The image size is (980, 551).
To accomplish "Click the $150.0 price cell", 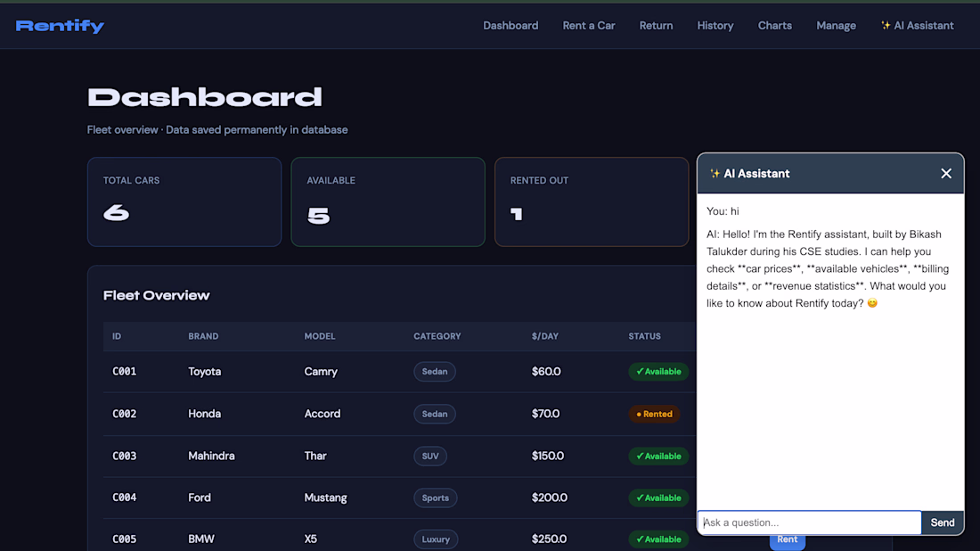I will coord(548,456).
